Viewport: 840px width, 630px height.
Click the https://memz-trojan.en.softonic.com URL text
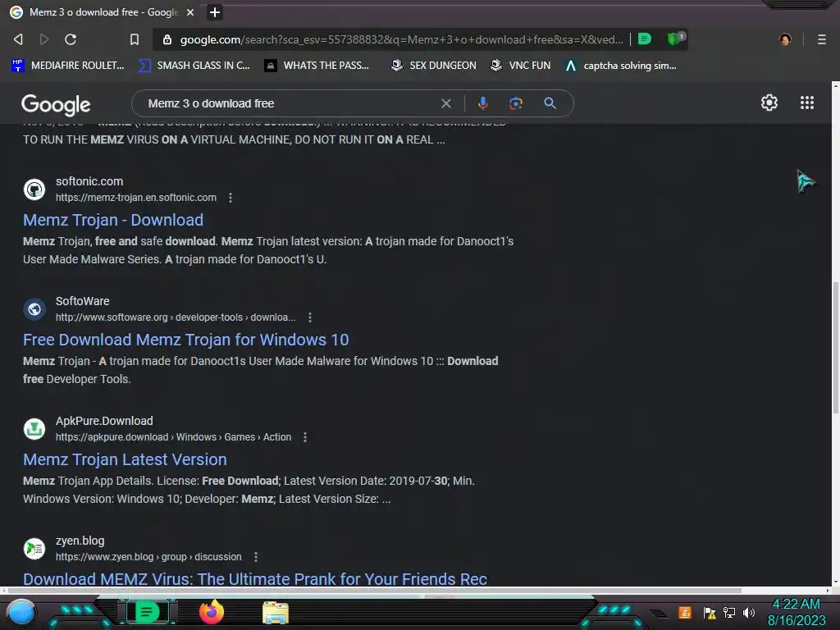[x=136, y=198]
